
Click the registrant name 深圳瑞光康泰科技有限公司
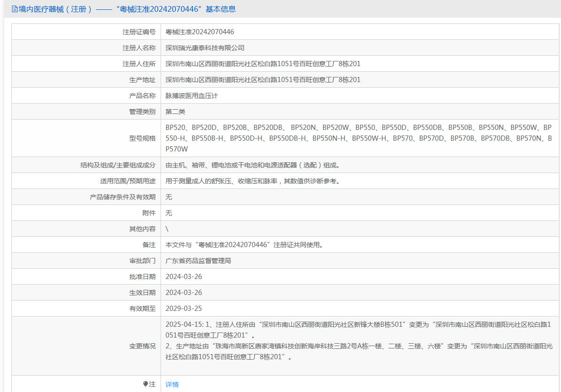click(x=205, y=48)
